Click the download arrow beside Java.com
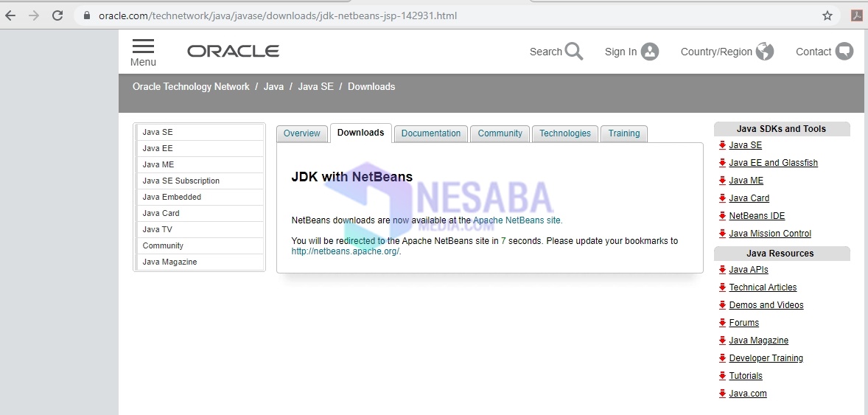The height and width of the screenshot is (415, 868). click(722, 394)
